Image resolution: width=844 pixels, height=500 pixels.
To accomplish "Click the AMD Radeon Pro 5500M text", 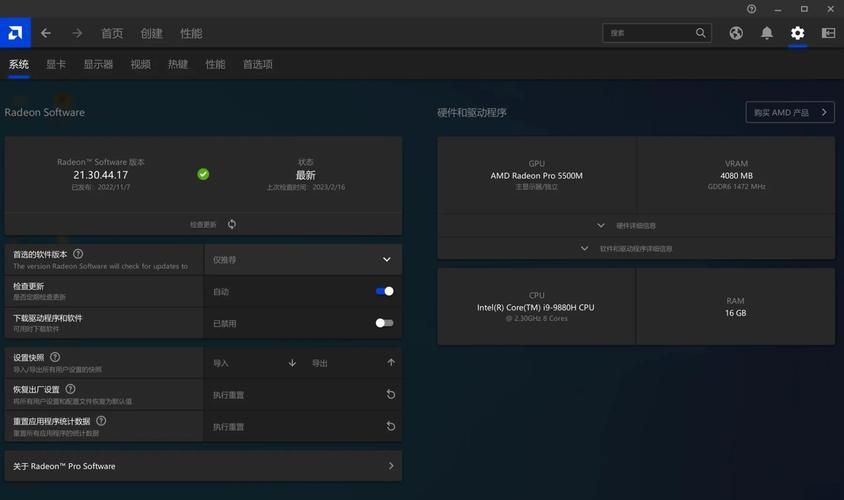I will pyautogui.click(x=536, y=175).
